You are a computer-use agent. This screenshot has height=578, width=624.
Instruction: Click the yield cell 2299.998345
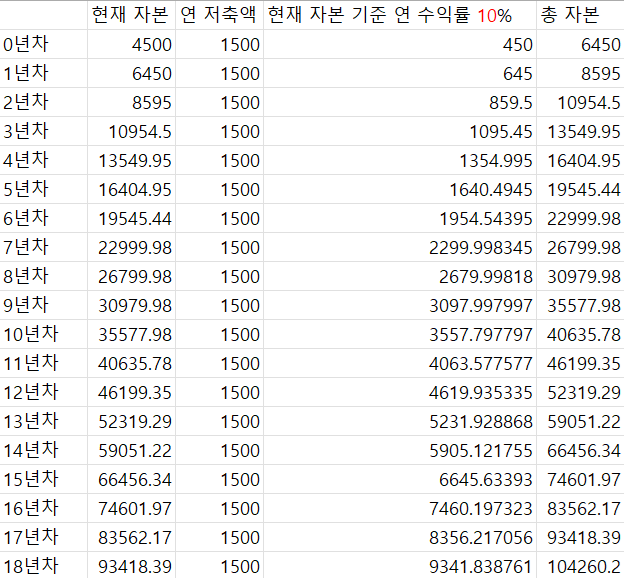[400, 248]
